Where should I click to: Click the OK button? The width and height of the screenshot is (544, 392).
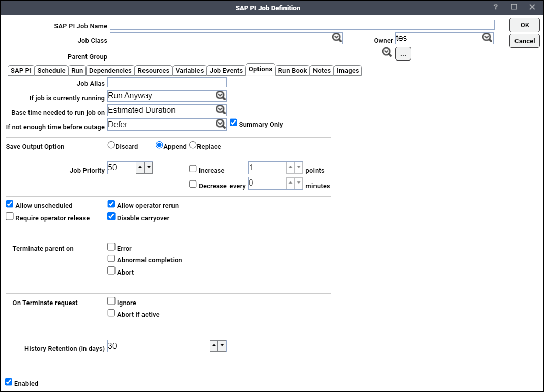tap(525, 25)
